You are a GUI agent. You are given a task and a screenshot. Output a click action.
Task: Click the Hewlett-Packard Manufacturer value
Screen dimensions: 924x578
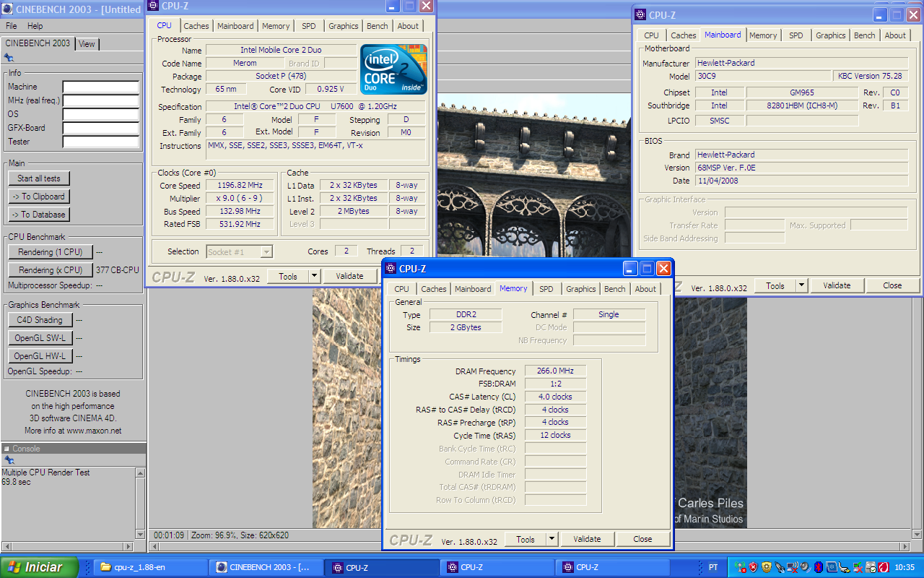[801, 63]
